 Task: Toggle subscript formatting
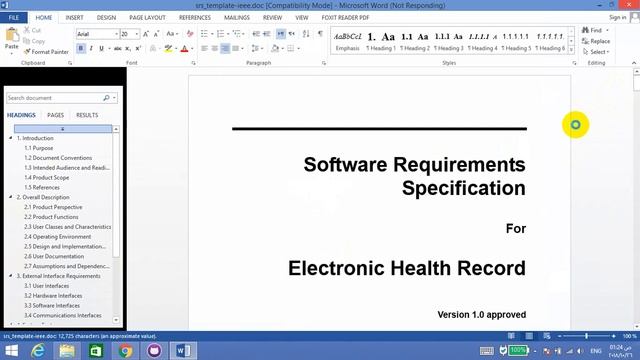point(128,49)
